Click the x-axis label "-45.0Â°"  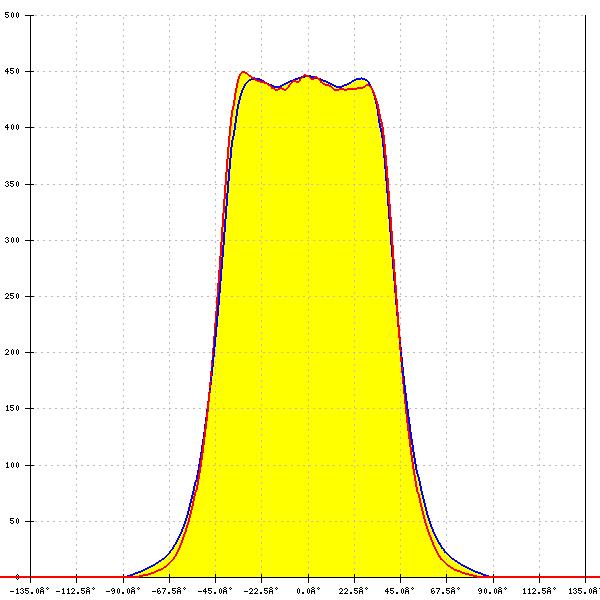pyautogui.click(x=215, y=591)
